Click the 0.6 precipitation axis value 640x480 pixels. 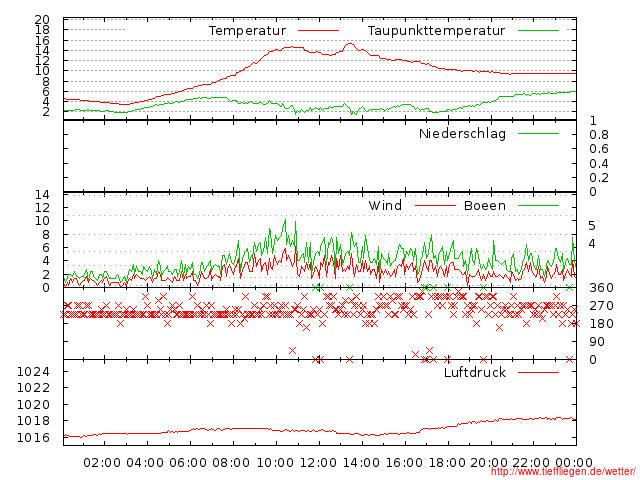point(599,149)
